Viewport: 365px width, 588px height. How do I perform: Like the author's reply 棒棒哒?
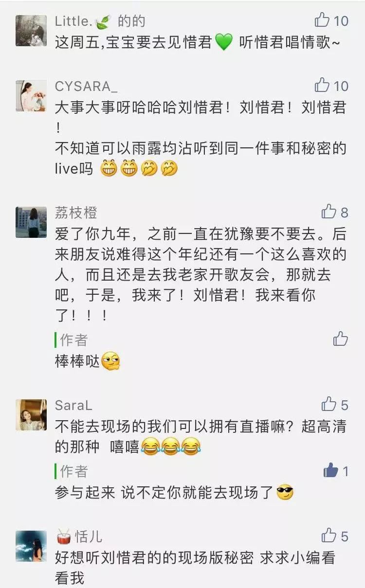point(341,339)
